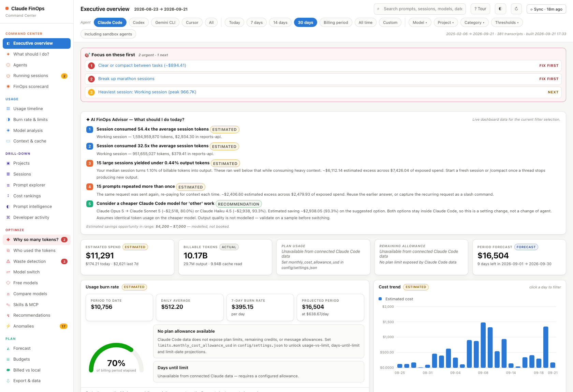Click the Sync 18m ago button

pyautogui.click(x=546, y=9)
